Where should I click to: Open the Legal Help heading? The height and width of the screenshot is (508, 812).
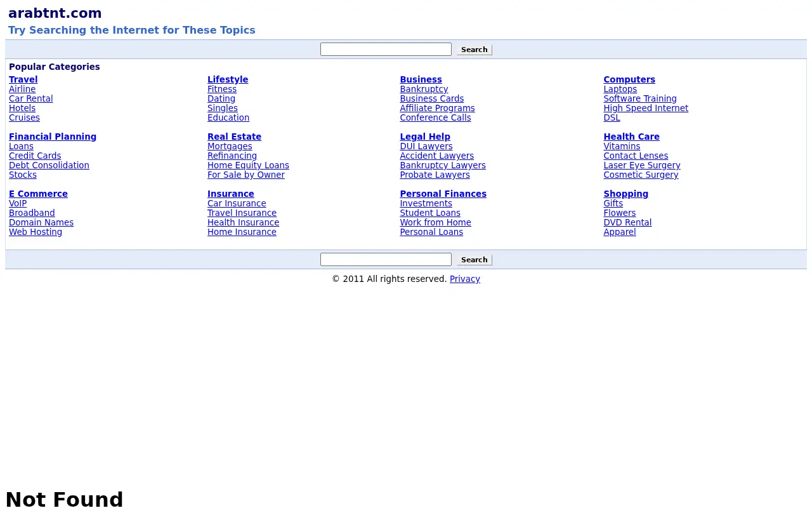coord(425,137)
